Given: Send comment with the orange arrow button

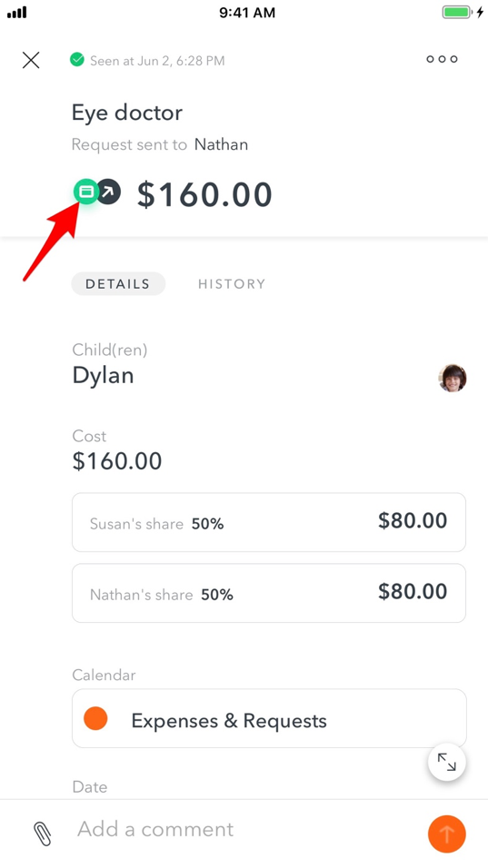Looking at the screenshot, I should [x=446, y=833].
